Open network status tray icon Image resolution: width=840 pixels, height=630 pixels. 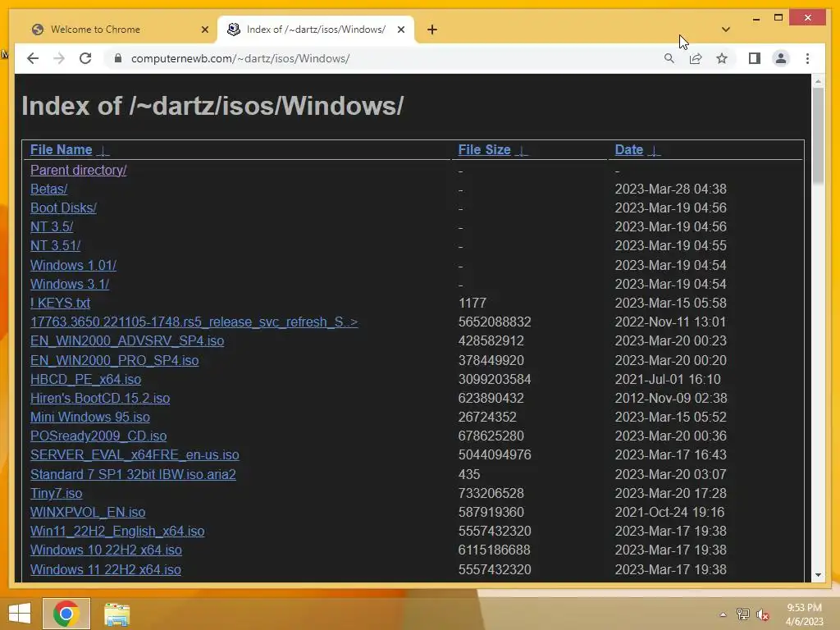742,614
